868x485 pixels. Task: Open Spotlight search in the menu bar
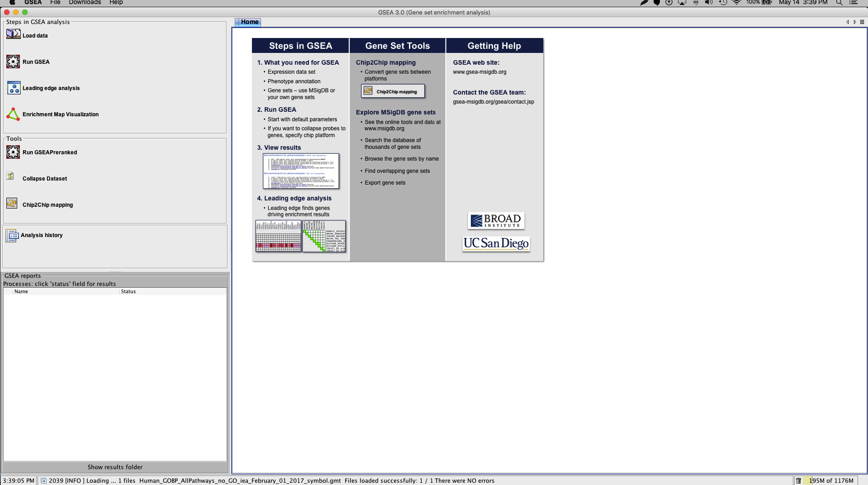tap(839, 2)
